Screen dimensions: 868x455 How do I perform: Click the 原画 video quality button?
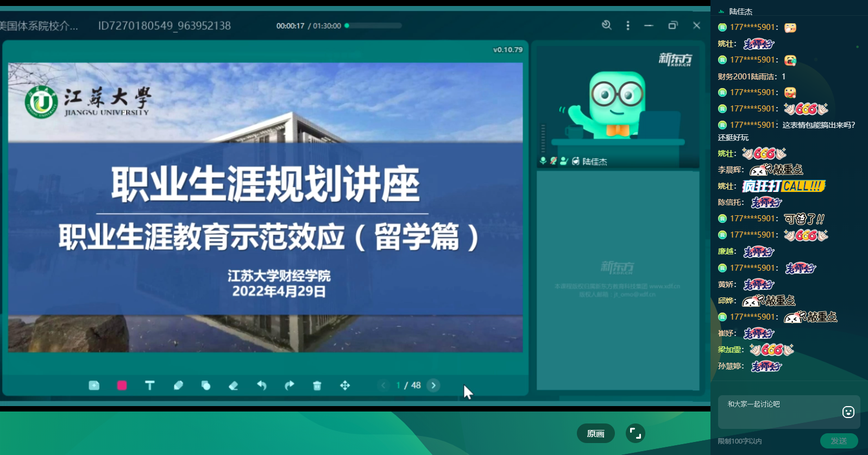coord(595,433)
